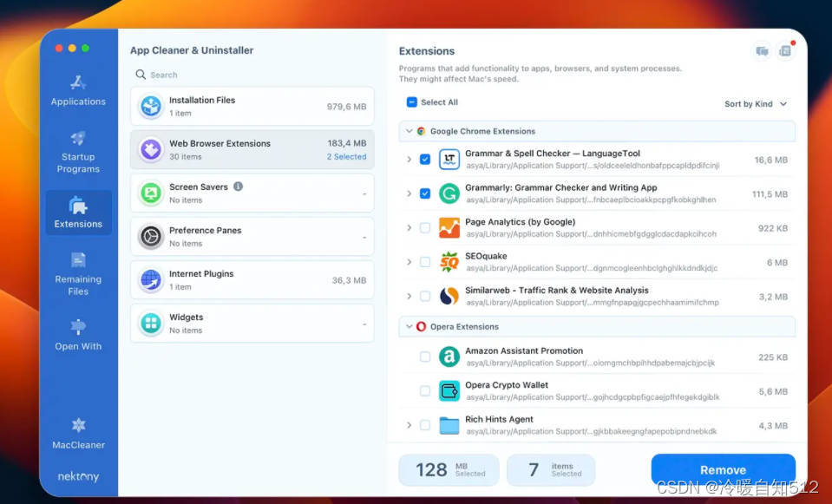832x504 pixels.
Task: Collapse Google Chrome Extensions group
Action: [x=409, y=131]
